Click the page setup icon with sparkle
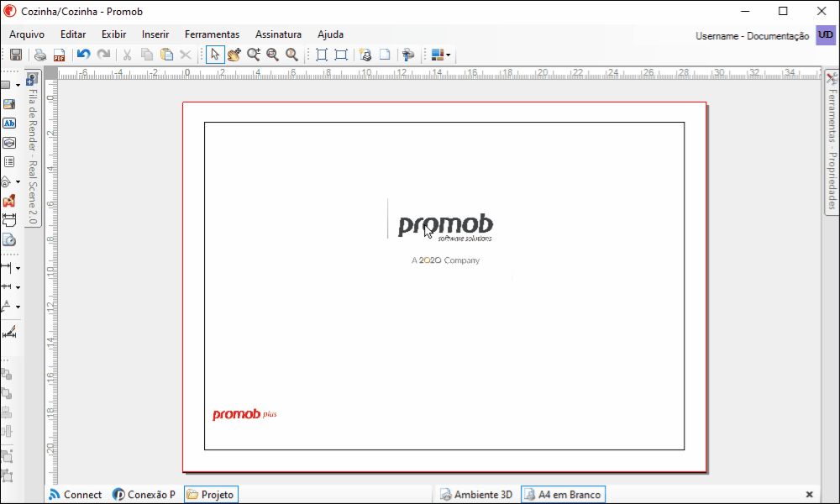This screenshot has height=504, width=840. tap(365, 55)
